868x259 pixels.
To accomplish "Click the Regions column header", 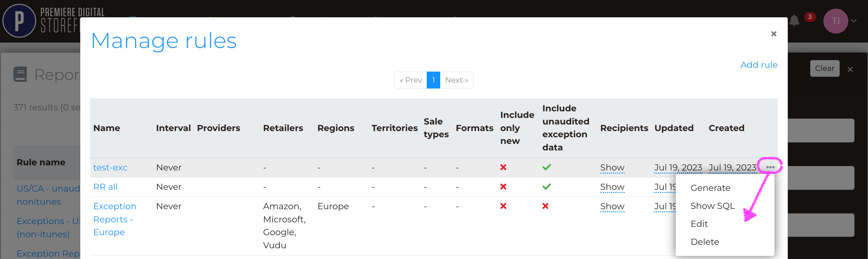I will (336, 128).
